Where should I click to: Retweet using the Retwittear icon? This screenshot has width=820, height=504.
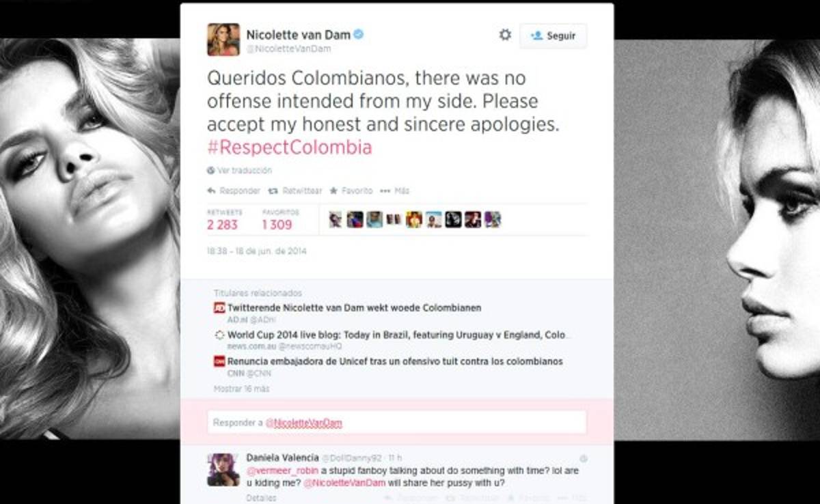pyautogui.click(x=273, y=191)
